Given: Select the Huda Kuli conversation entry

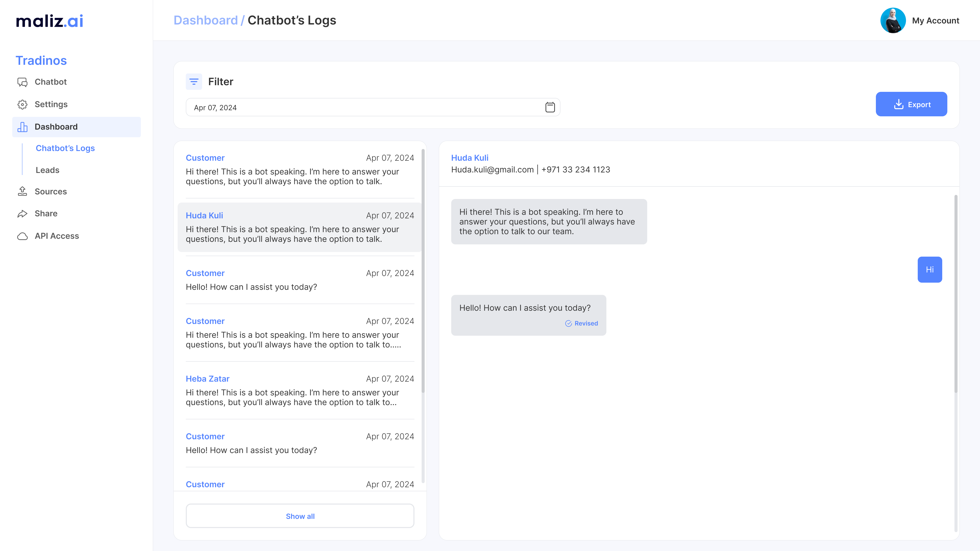Looking at the screenshot, I should (x=299, y=227).
